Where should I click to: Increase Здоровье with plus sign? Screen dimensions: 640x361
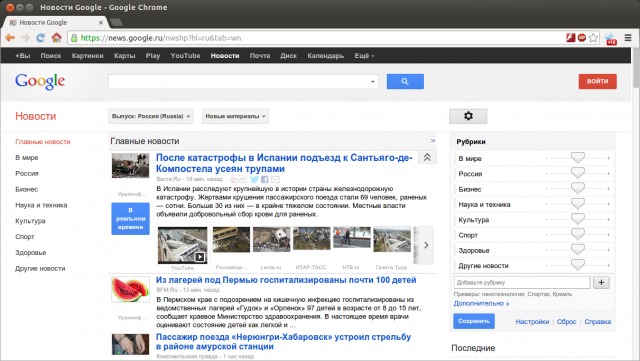[x=608, y=250]
